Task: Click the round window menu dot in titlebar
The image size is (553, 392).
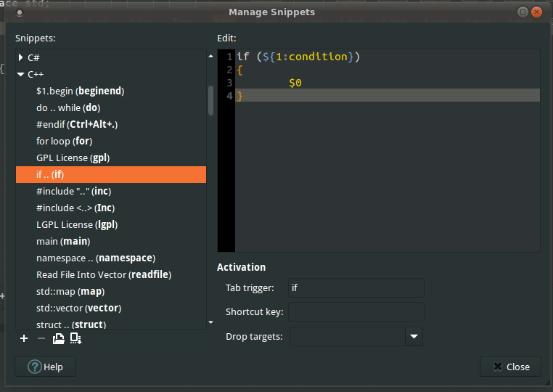Action: point(20,12)
